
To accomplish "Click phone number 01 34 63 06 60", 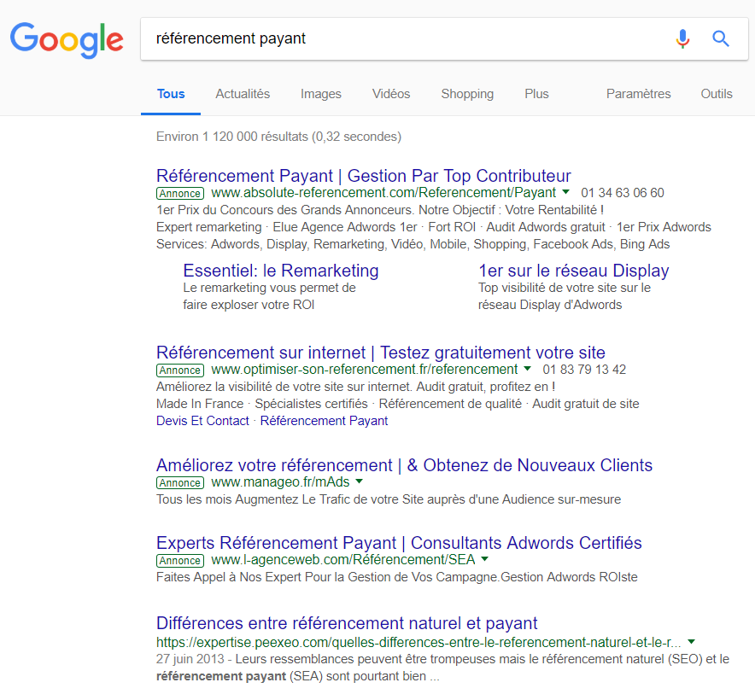I will (x=623, y=193).
